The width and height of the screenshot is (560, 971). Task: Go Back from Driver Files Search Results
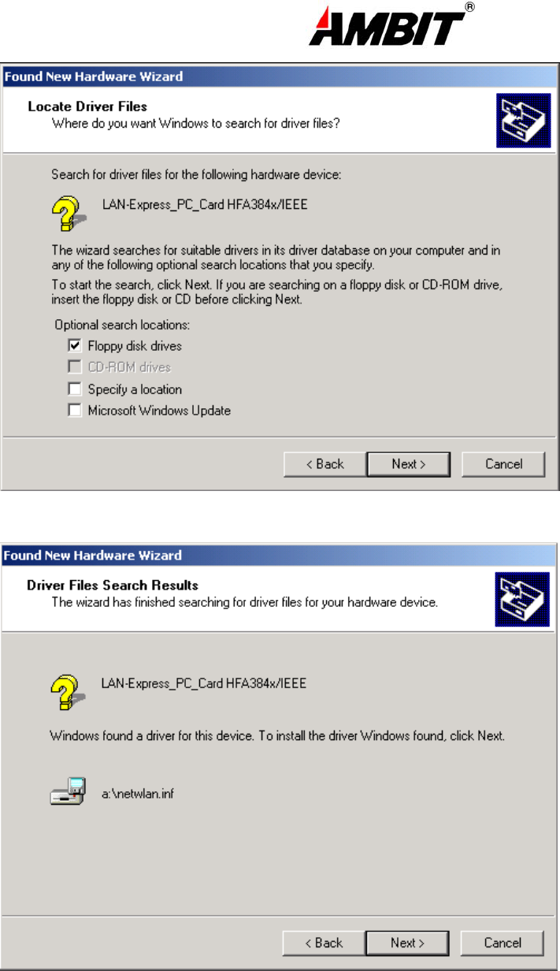click(x=324, y=943)
